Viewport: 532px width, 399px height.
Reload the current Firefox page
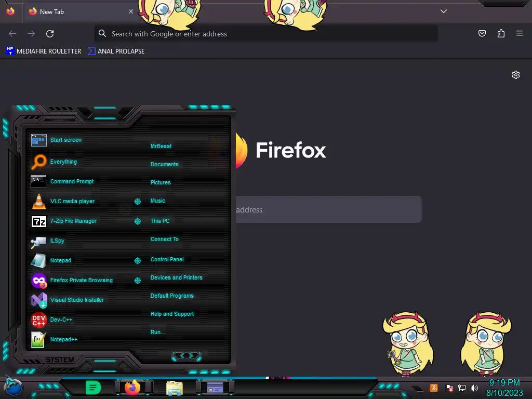[50, 34]
